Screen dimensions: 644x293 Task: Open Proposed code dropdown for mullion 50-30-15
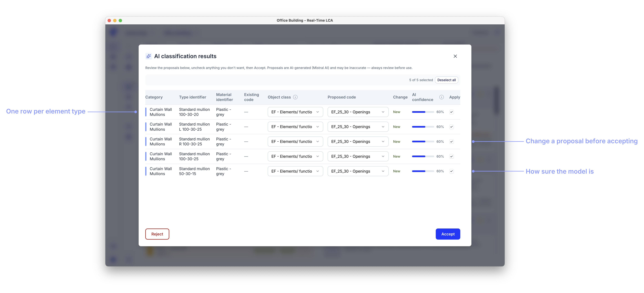click(358, 171)
